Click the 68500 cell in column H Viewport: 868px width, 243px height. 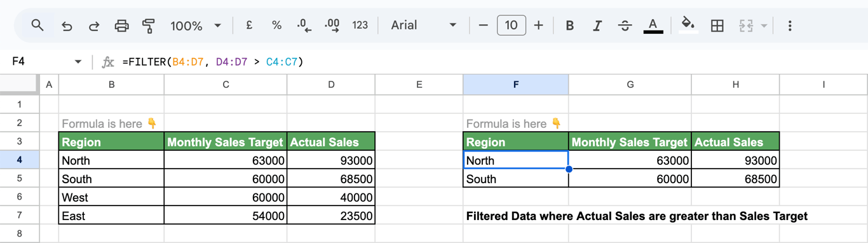tap(735, 179)
